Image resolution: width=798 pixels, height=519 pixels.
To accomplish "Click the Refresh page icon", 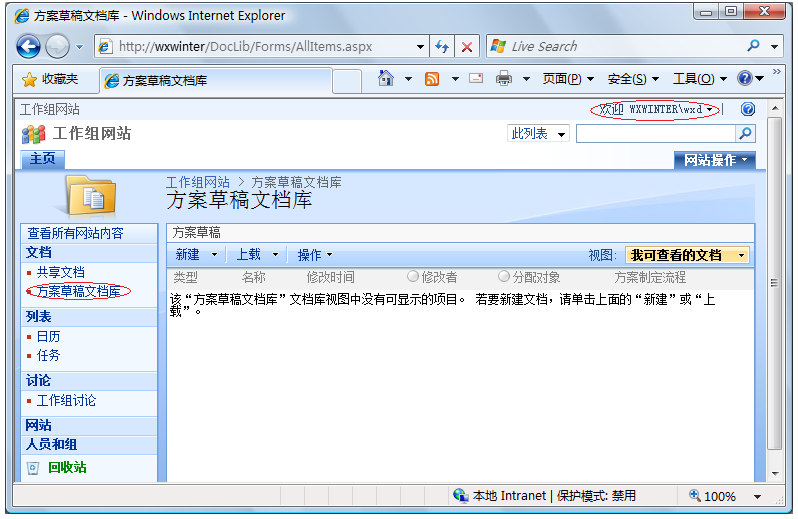I will pyautogui.click(x=442, y=47).
